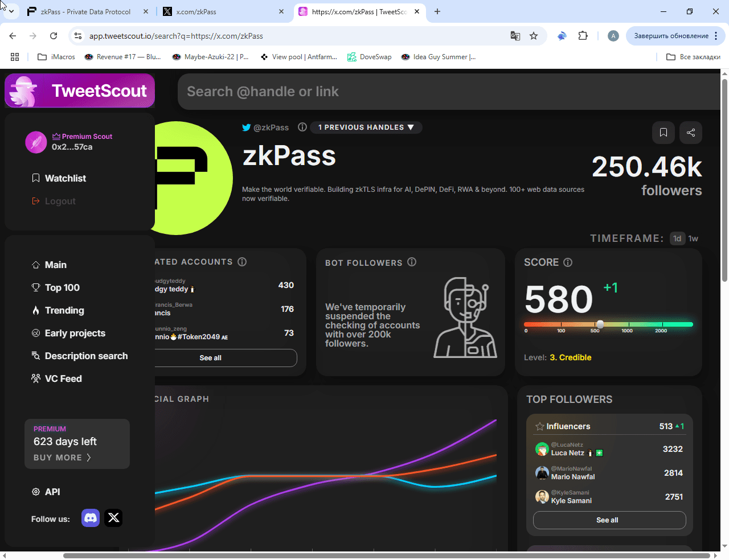Open Chrome three-dot menu
Screen dimensions: 729x560
click(x=715, y=36)
